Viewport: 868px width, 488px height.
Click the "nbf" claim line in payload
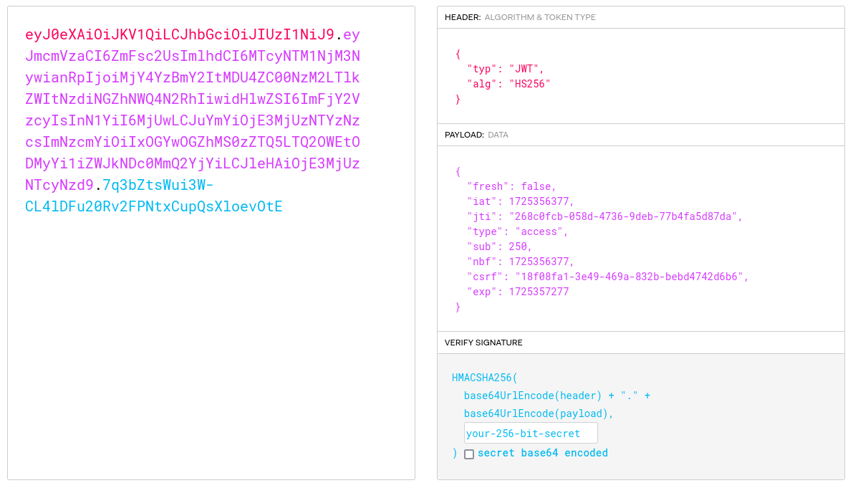point(520,262)
